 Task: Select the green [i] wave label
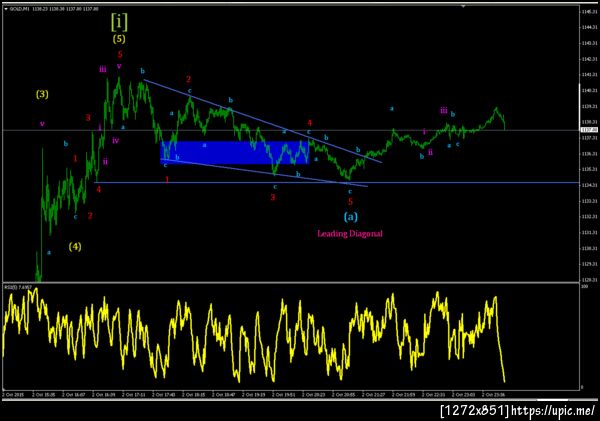[119, 22]
